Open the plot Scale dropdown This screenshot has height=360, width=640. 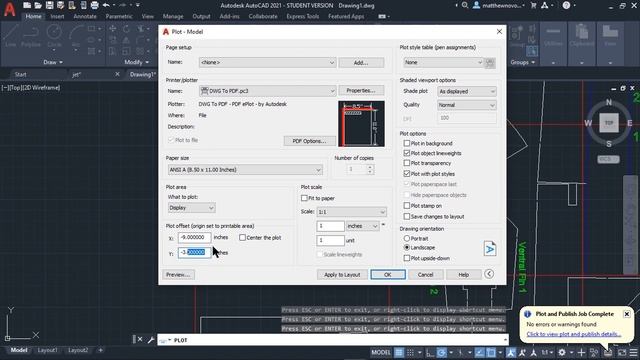(351, 212)
